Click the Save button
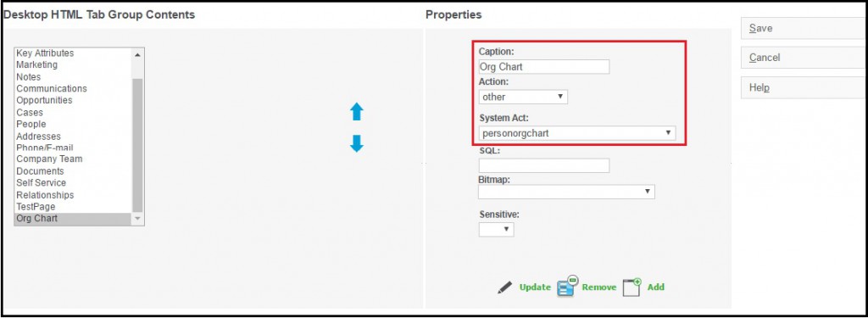The image size is (868, 318). (804, 28)
